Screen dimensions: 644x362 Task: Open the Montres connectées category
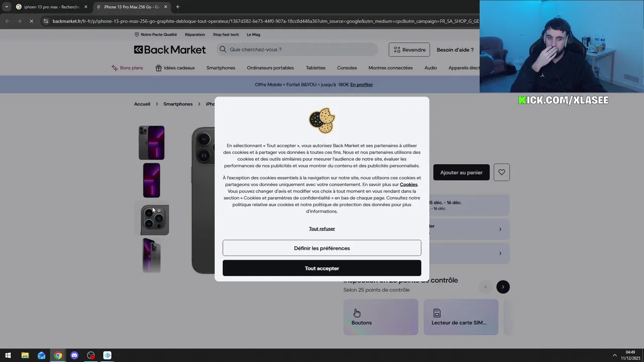[390, 68]
